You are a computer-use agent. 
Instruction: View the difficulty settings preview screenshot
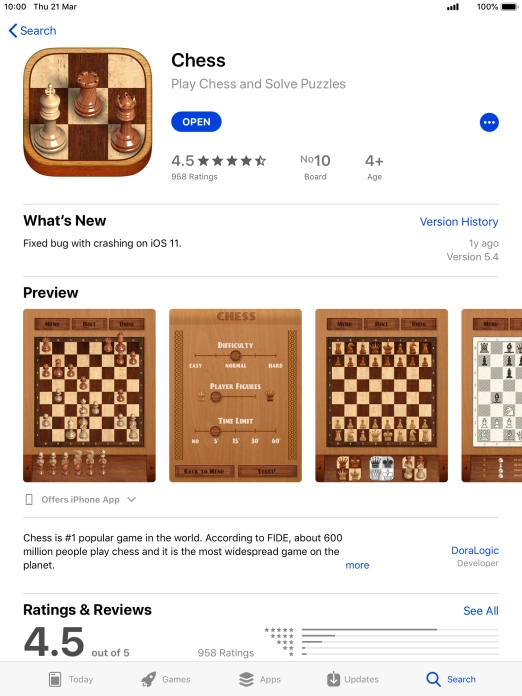[x=235, y=395]
